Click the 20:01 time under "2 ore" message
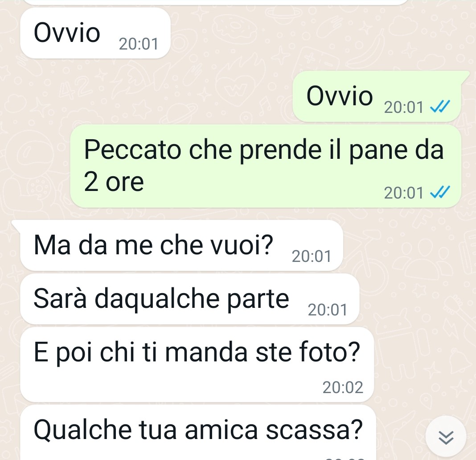 (404, 193)
